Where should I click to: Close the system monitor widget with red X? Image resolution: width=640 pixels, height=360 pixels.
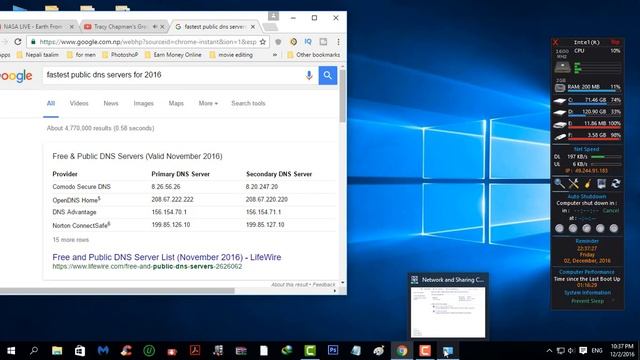[556, 42]
